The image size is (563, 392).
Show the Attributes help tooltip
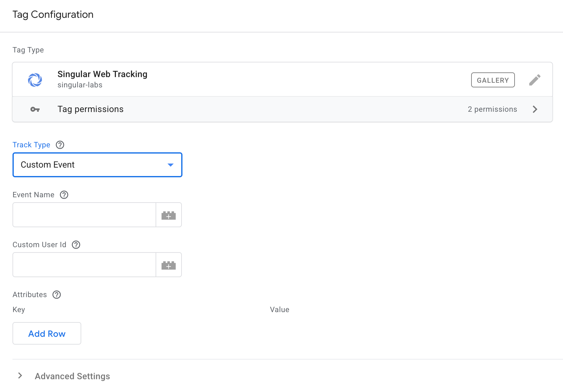point(57,295)
